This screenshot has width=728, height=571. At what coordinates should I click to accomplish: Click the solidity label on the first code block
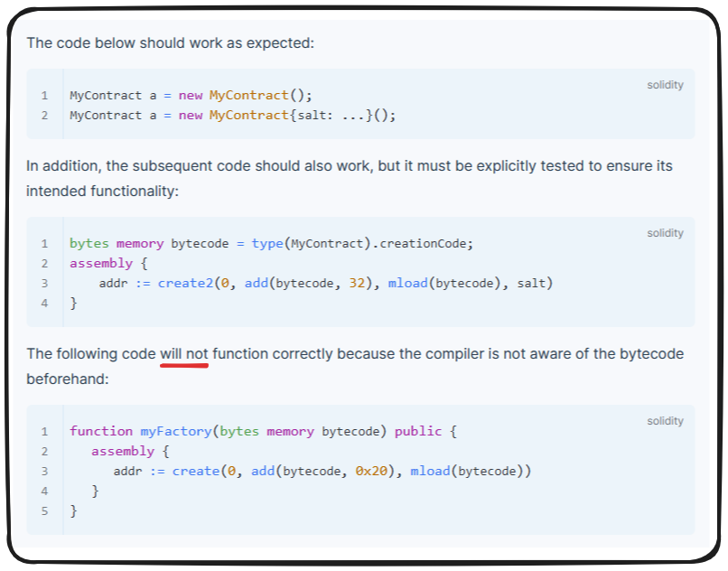[x=665, y=85]
